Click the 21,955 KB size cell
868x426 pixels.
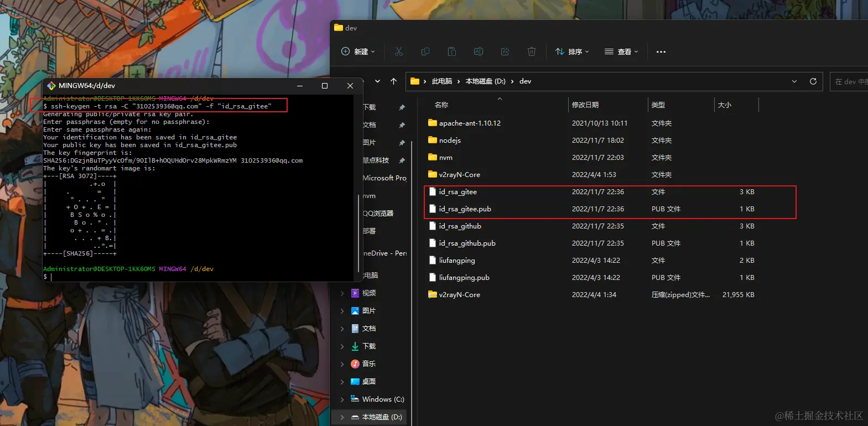click(x=738, y=294)
